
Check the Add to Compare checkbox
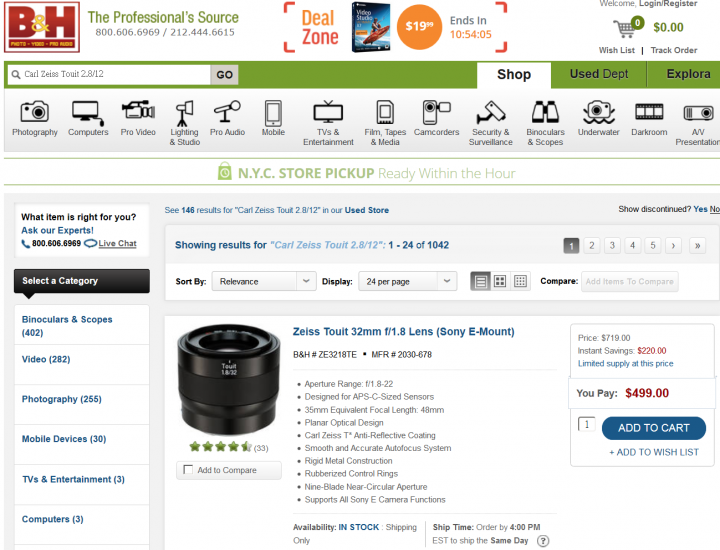coord(188,470)
